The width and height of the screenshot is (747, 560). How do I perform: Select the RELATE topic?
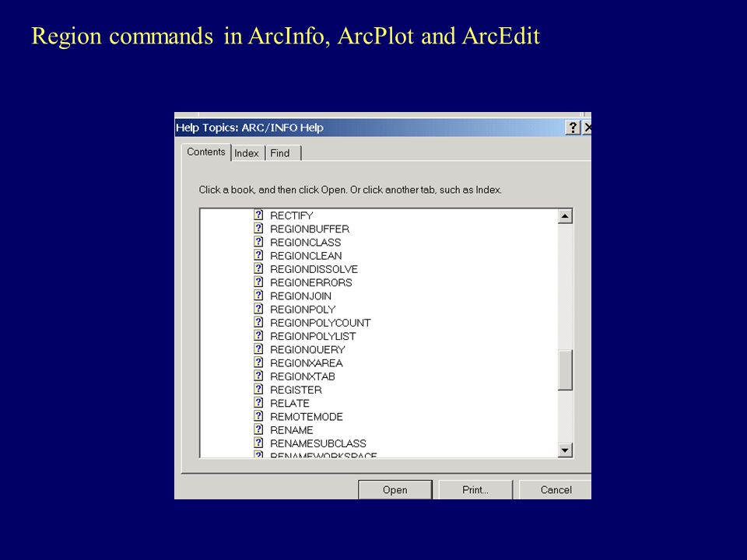[289, 404]
